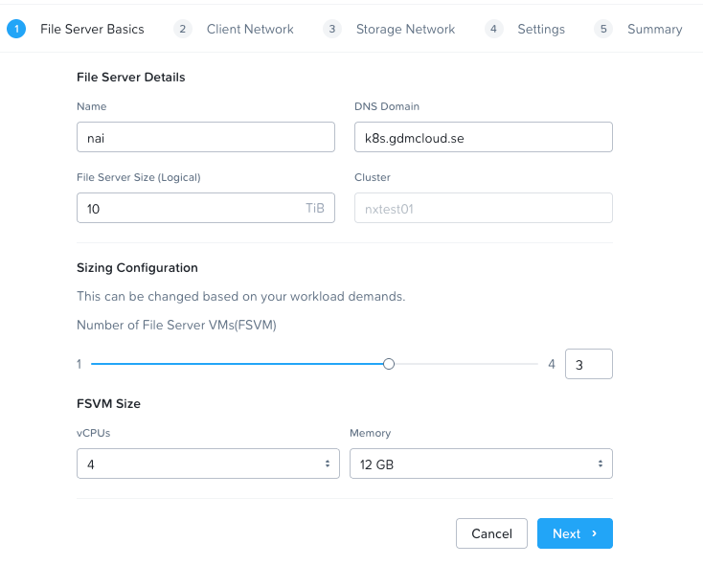Jump to the Summary step

[x=654, y=29]
